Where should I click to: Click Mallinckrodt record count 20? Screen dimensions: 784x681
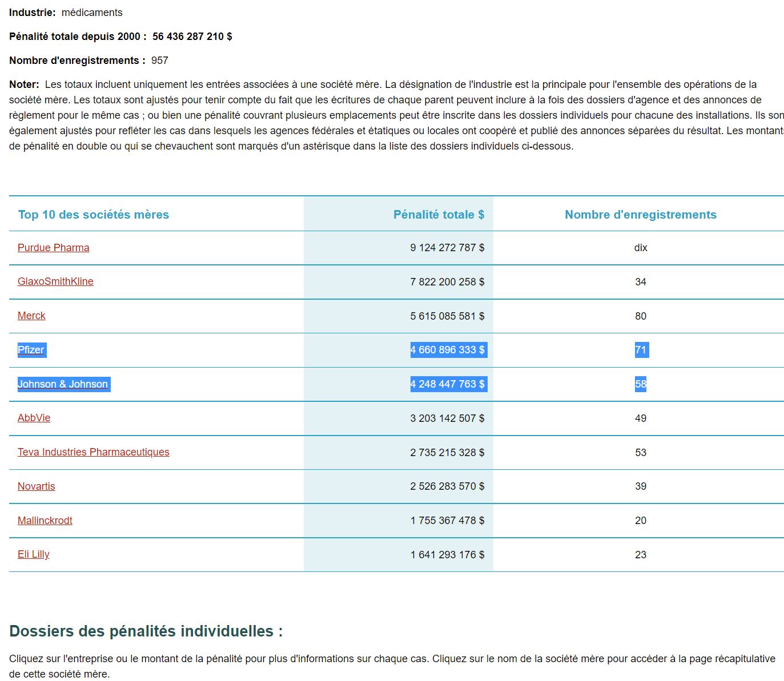coord(641,521)
